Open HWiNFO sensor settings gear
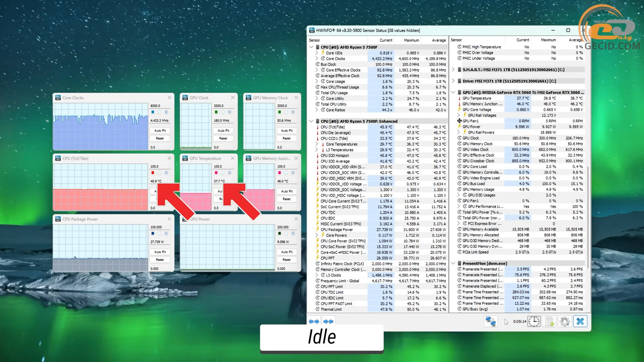This screenshot has height=362, width=644. [x=565, y=321]
